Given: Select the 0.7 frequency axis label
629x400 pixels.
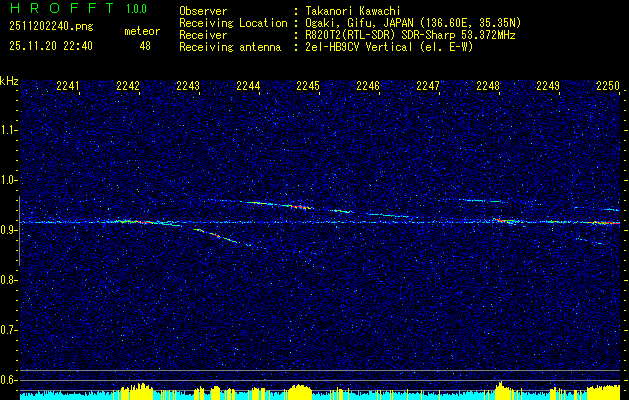Looking at the screenshot, I should tap(8, 330).
